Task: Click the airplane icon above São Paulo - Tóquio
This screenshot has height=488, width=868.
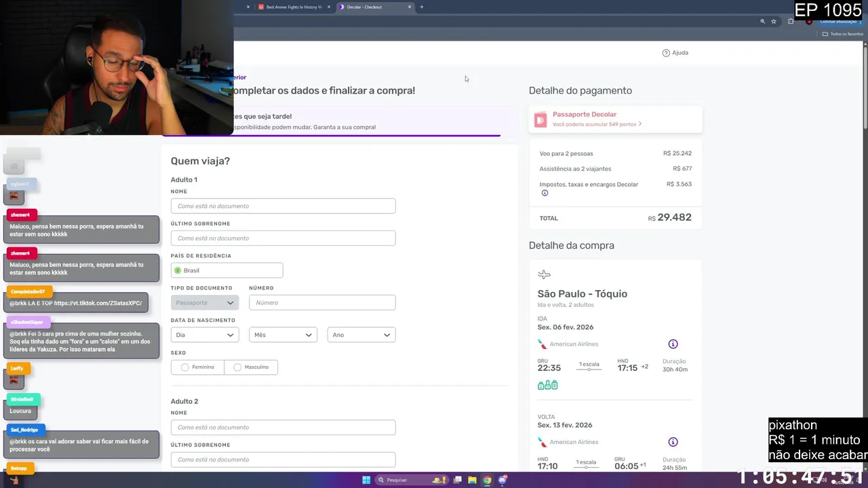Action: tap(544, 274)
